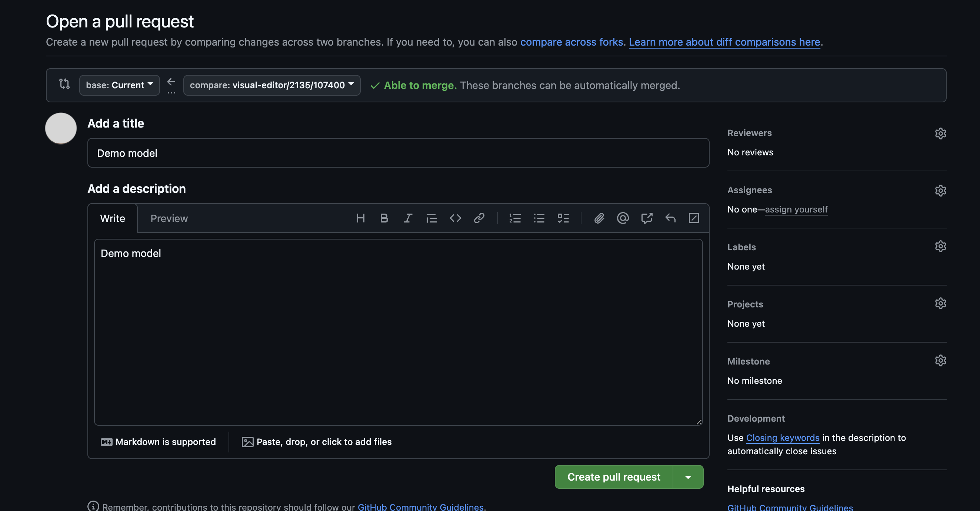The image size is (980, 511).
Task: Insert a quote block
Action: pos(431,218)
